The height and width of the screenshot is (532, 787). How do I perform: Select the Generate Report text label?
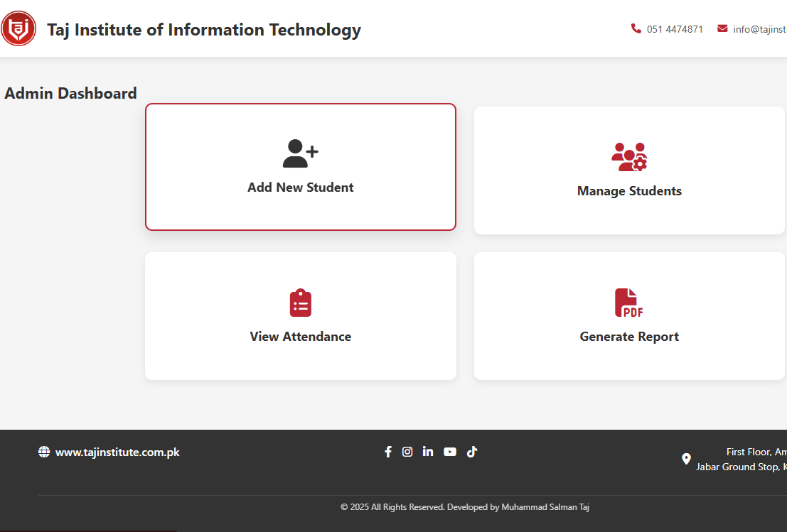click(x=629, y=337)
